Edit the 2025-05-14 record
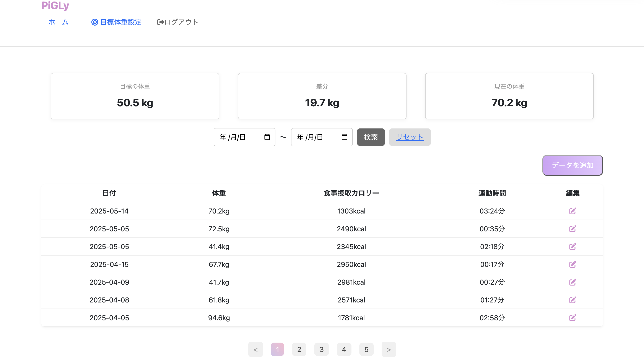 point(572,211)
